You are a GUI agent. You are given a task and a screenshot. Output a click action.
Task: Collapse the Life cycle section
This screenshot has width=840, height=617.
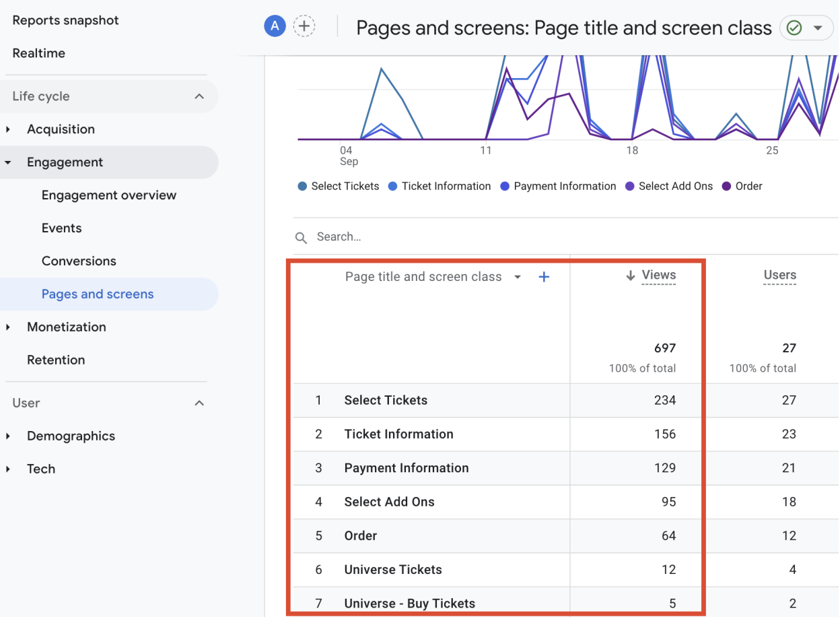(199, 96)
